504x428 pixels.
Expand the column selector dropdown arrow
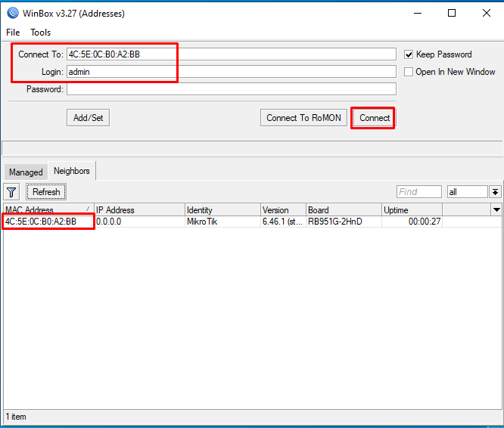(496, 209)
